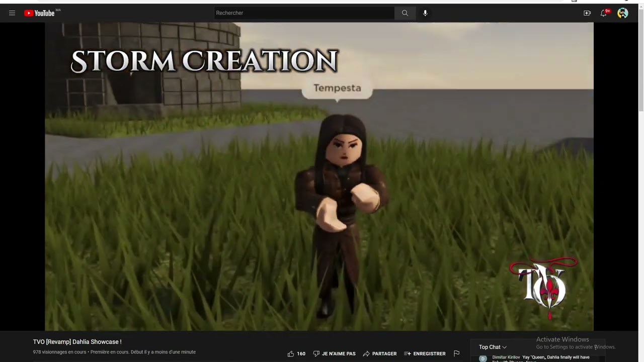Click chat user Dimitar Kirilov's name
Image resolution: width=644 pixels, height=362 pixels.
[x=506, y=357]
